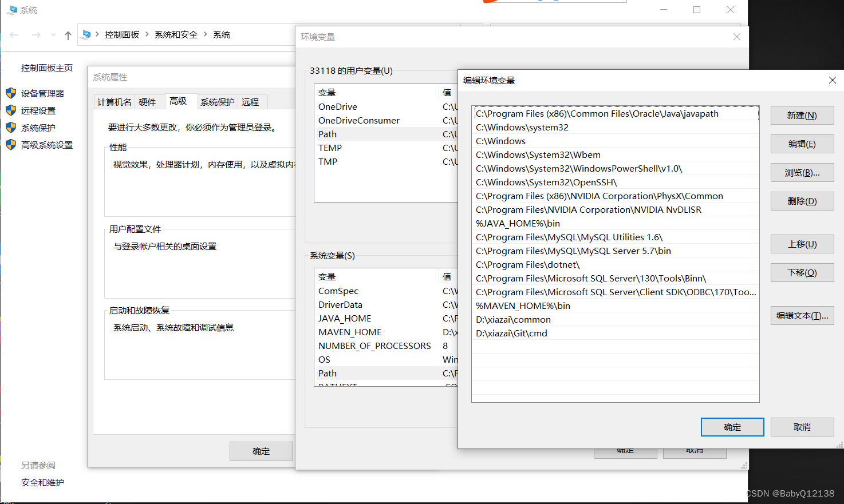Select JAVA_HOME system variable row

point(386,318)
